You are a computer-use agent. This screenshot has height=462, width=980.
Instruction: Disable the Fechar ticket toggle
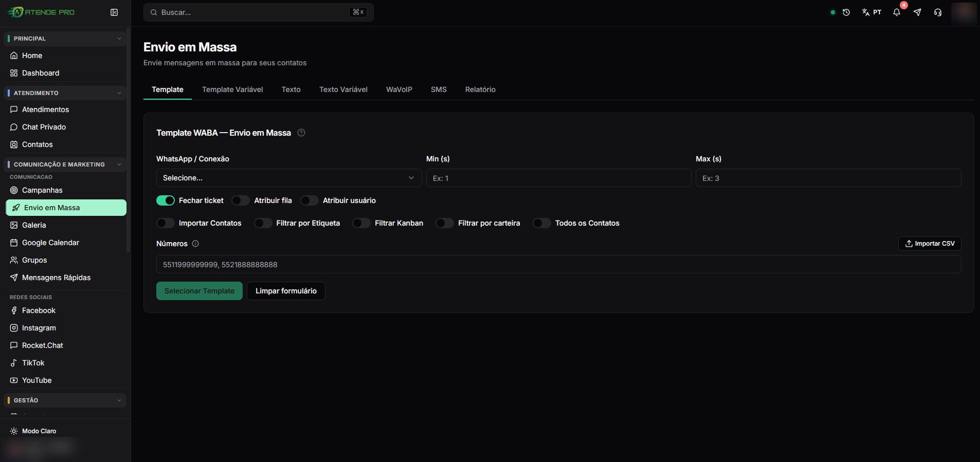click(x=166, y=200)
